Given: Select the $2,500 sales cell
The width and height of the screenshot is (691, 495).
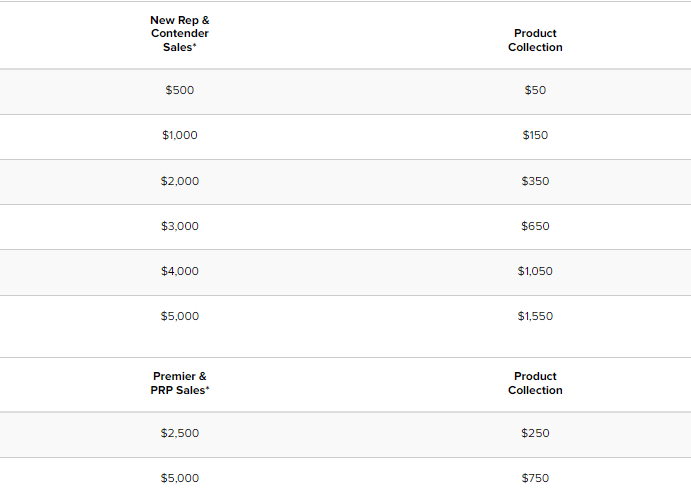Looking at the screenshot, I should 180,433.
